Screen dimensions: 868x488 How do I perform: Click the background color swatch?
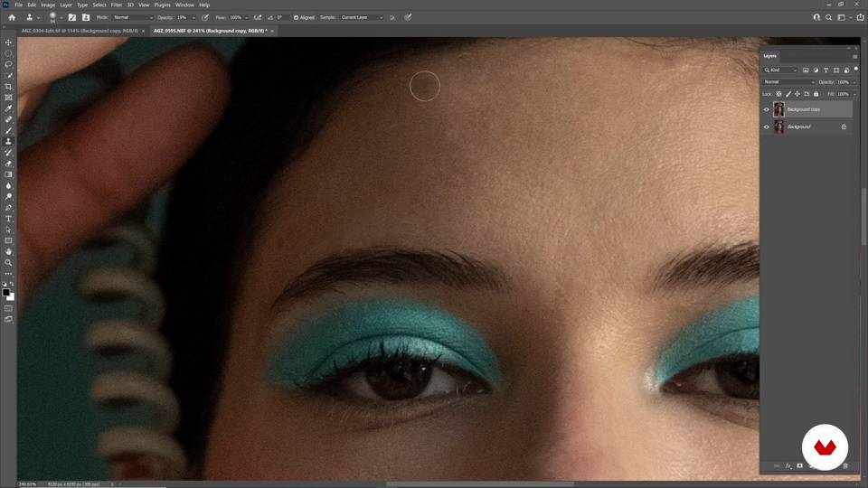11,297
